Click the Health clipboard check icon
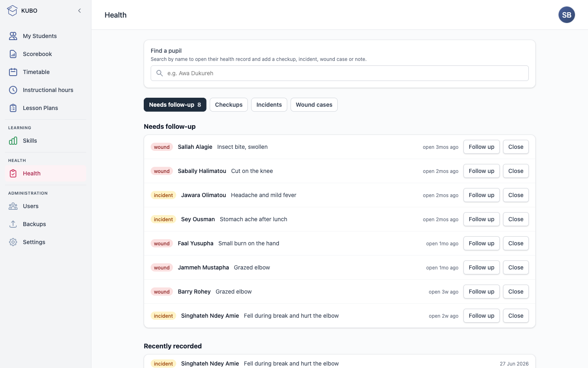 (x=13, y=173)
